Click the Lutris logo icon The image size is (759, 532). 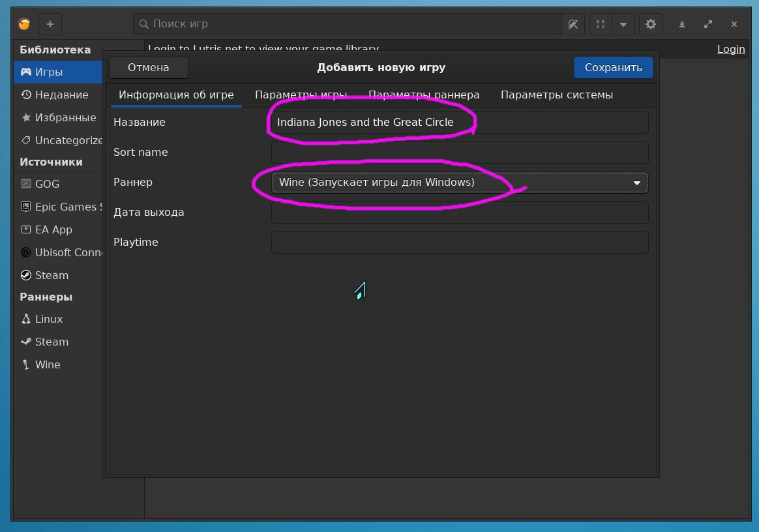(24, 23)
